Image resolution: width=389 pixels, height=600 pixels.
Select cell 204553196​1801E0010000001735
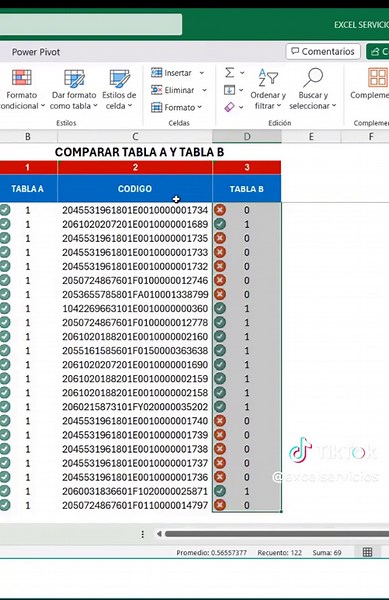135,238
